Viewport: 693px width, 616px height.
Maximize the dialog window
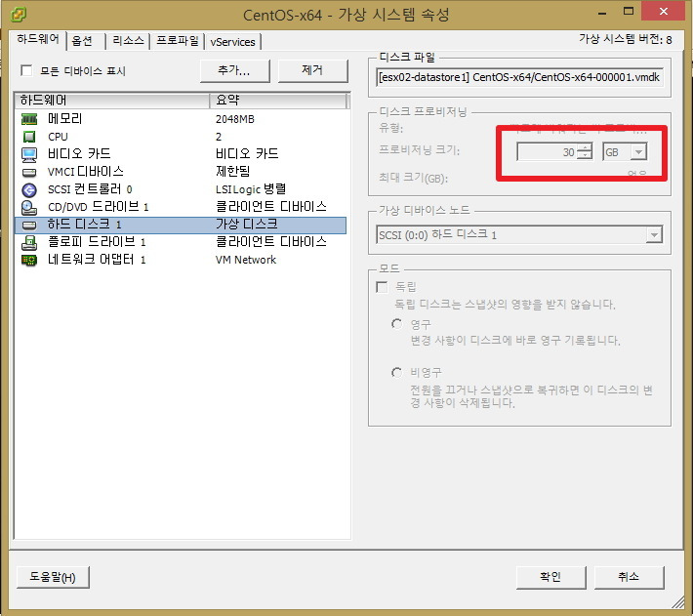pyautogui.click(x=629, y=12)
